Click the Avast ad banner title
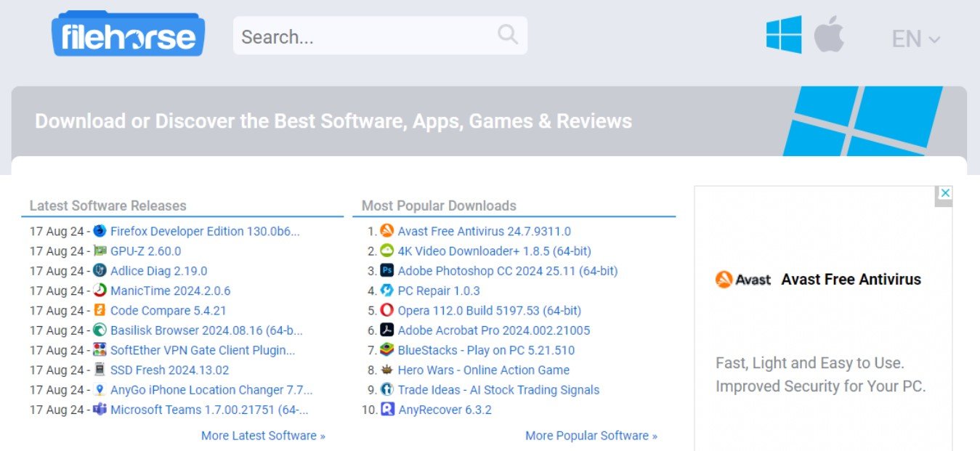This screenshot has height=451, width=980. [851, 280]
